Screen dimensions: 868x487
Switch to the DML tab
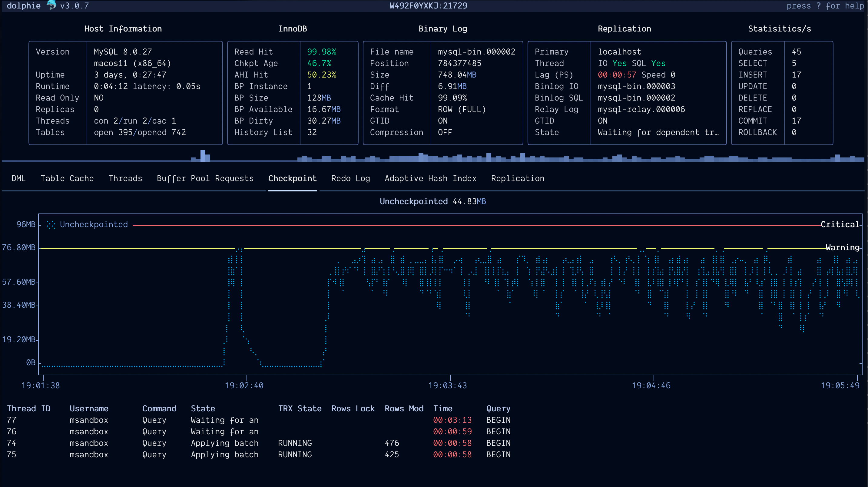coord(18,178)
